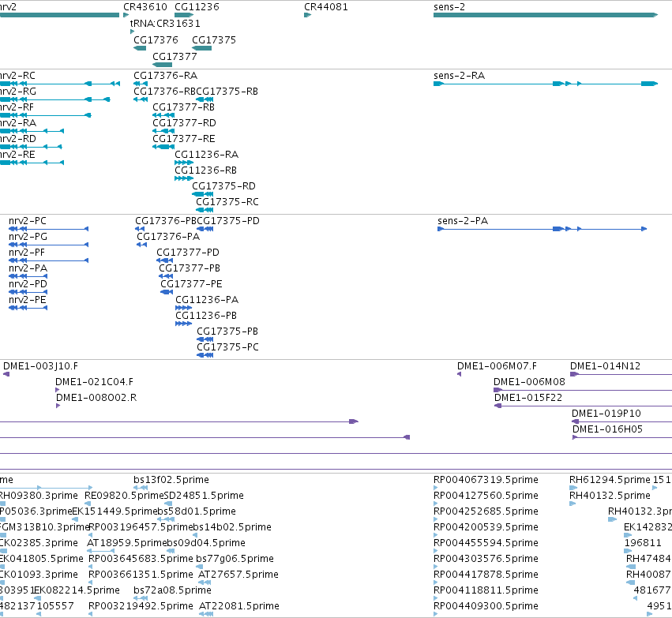
Task: Select the DME1-008O02.R clone label
Action: tap(96, 398)
